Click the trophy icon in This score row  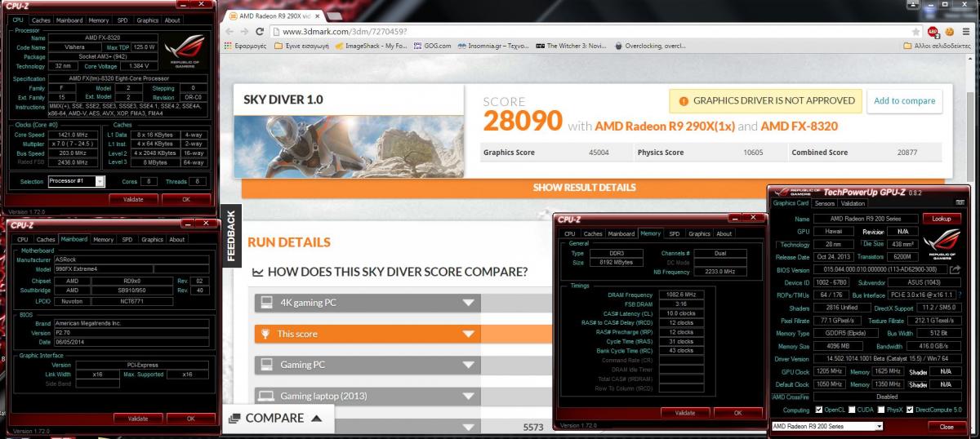point(265,334)
